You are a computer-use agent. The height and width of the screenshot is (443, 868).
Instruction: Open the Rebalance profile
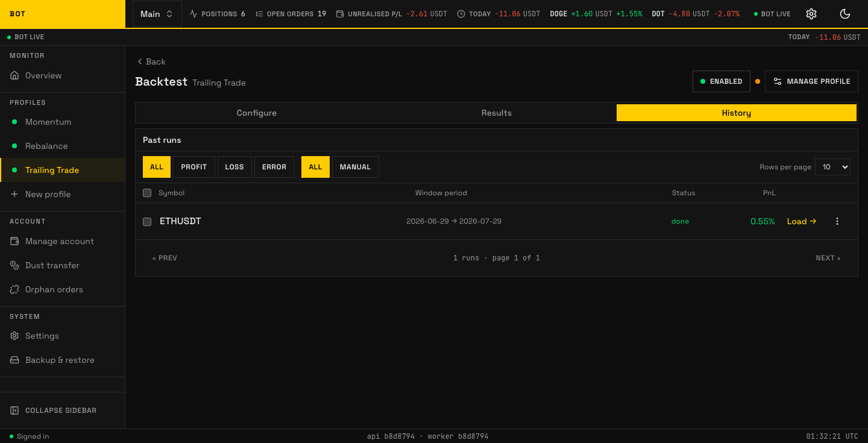[x=63, y=146]
